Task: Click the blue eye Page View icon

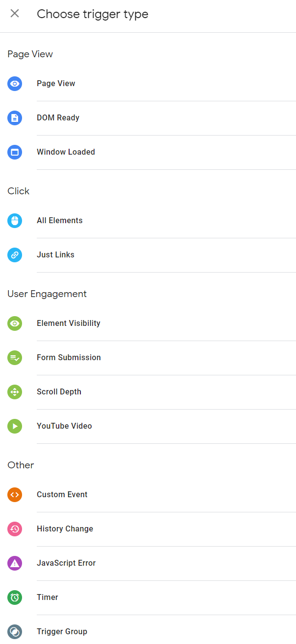Action: pyautogui.click(x=15, y=84)
